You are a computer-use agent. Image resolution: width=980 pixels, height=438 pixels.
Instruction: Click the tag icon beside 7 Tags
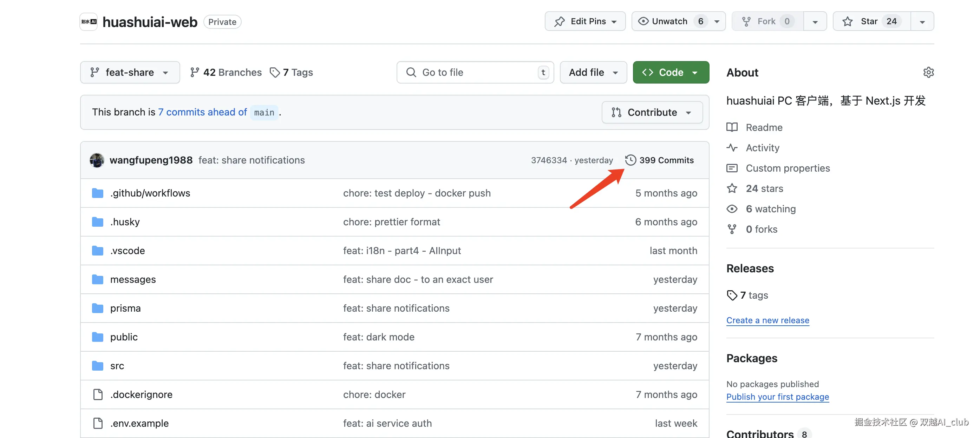[275, 72]
